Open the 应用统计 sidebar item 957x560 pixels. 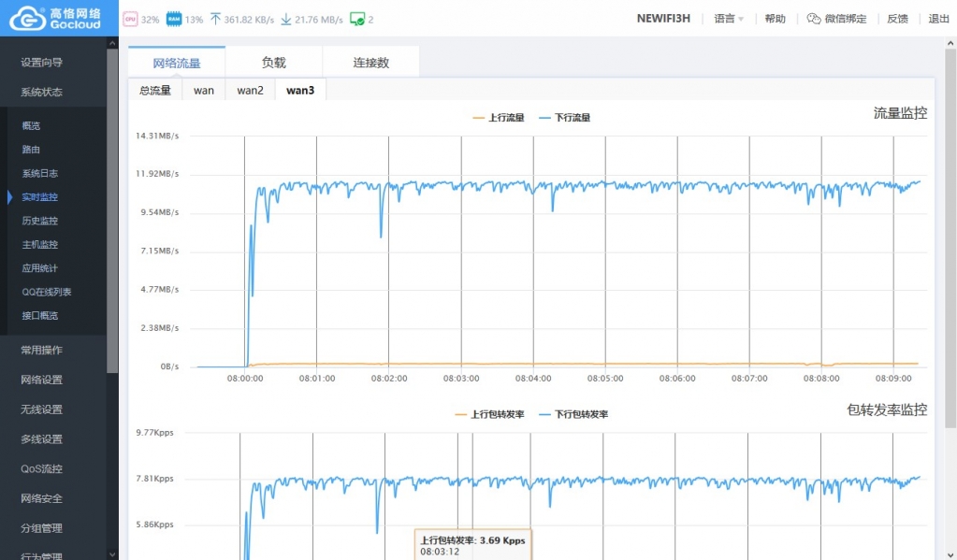coord(39,268)
